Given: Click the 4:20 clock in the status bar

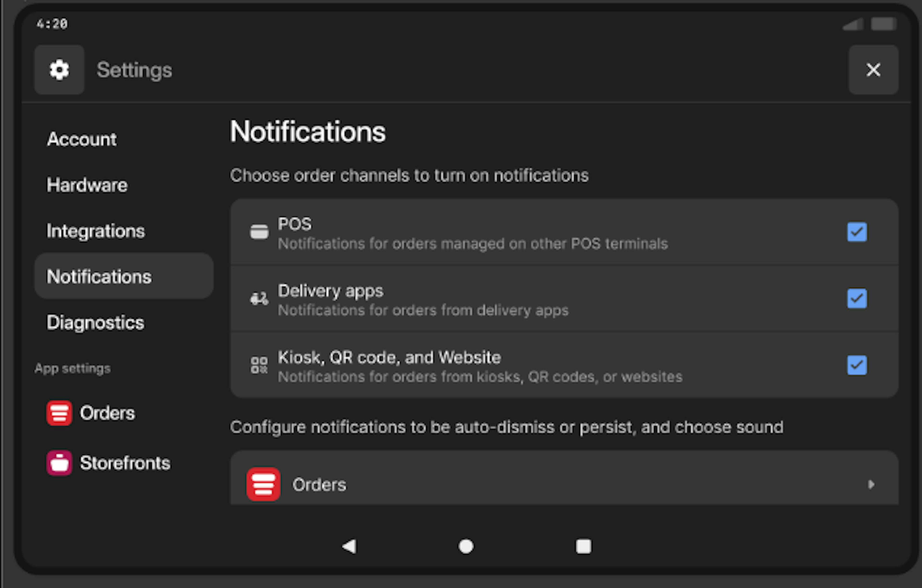Looking at the screenshot, I should coord(52,24).
